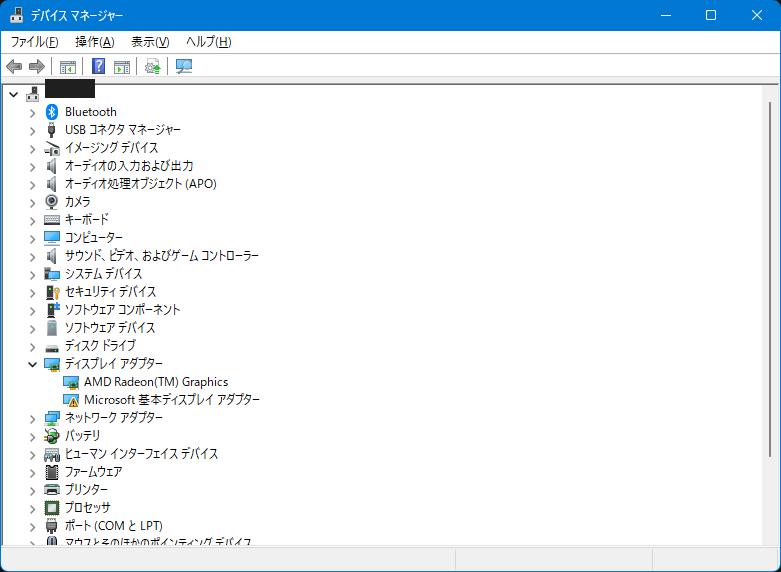Select the バッテリ label

pos(83,436)
